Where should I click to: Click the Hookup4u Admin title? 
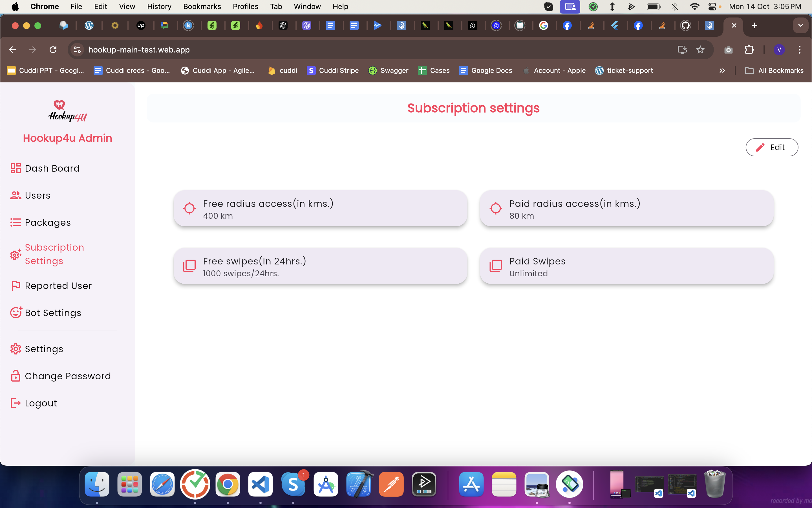[67, 138]
